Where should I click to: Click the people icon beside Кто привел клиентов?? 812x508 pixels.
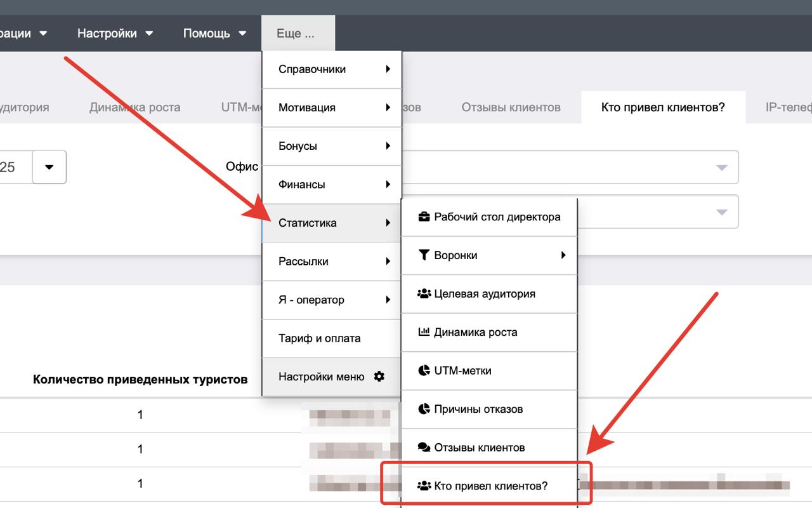[x=424, y=486]
